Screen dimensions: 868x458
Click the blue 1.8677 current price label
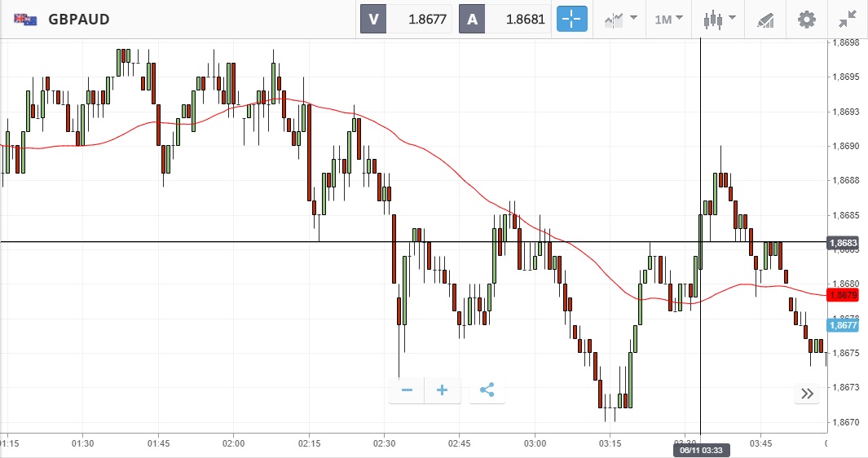842,325
